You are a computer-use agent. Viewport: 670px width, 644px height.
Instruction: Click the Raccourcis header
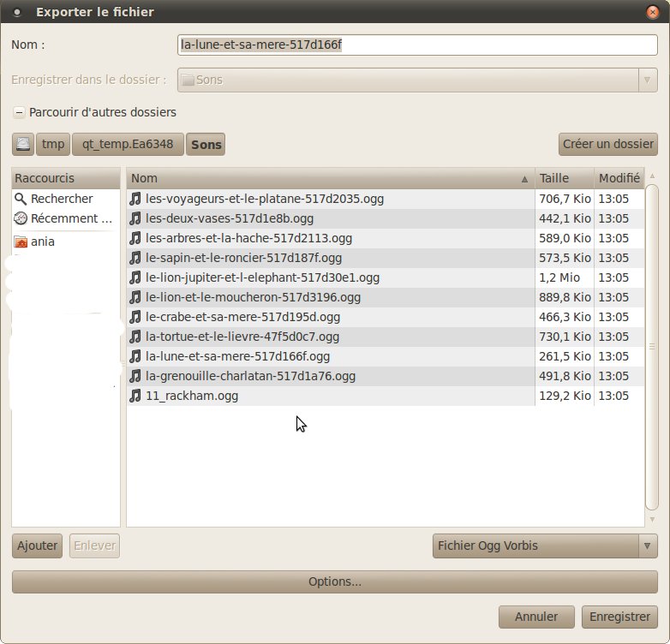click(x=66, y=178)
